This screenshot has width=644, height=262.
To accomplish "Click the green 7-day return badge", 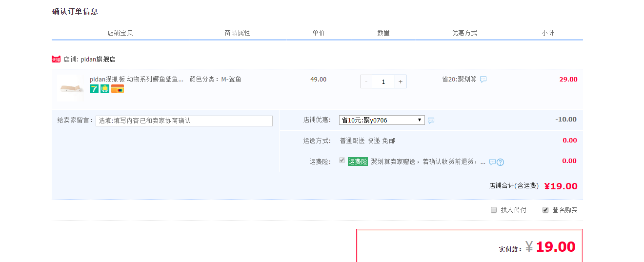I will point(94,89).
